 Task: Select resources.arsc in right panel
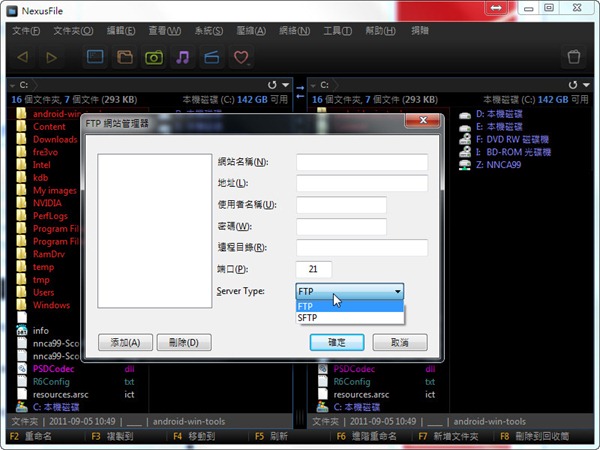361,395
